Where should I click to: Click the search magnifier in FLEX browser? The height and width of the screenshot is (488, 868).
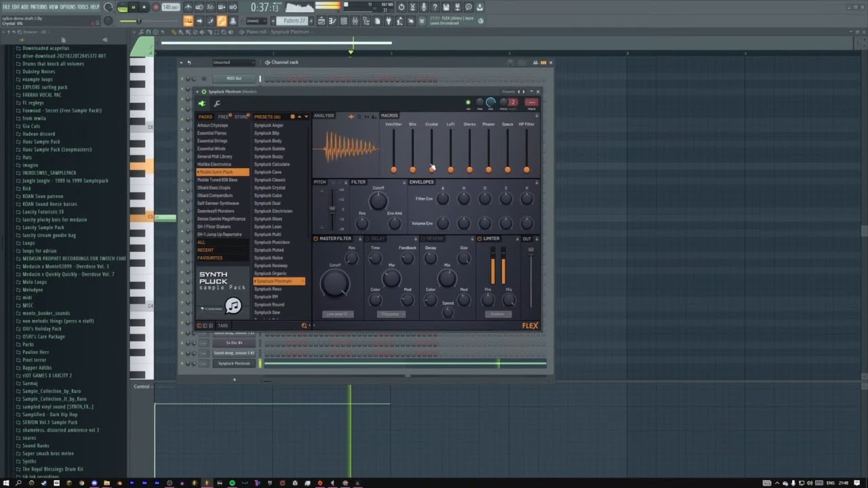click(x=304, y=326)
